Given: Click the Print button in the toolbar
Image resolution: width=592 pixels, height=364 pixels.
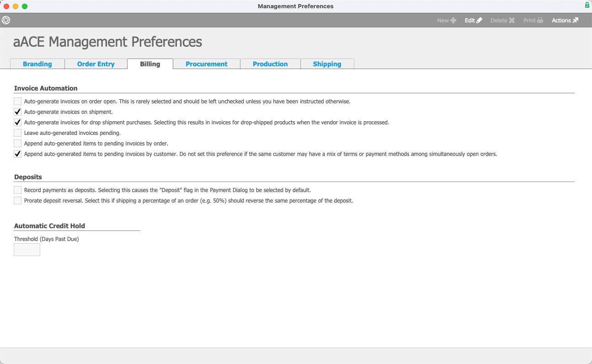Looking at the screenshot, I should (x=533, y=20).
